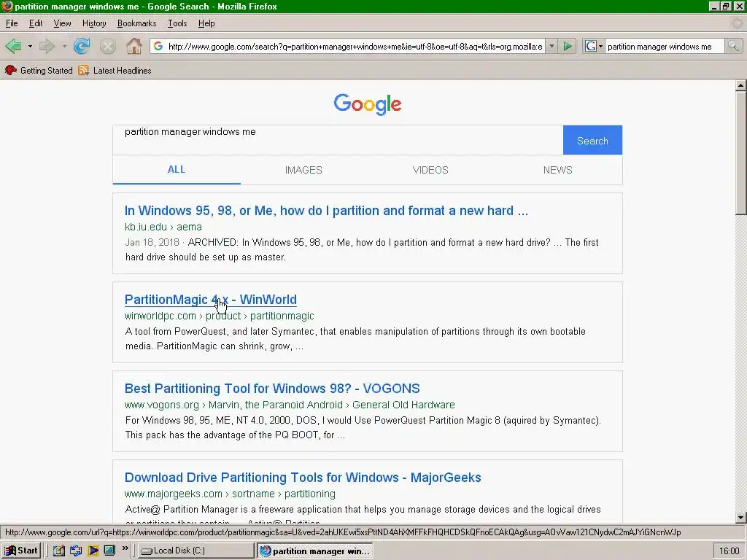The image size is (747, 560).
Task: Click the Firefox logo in the title bar
Action: [x=7, y=6]
